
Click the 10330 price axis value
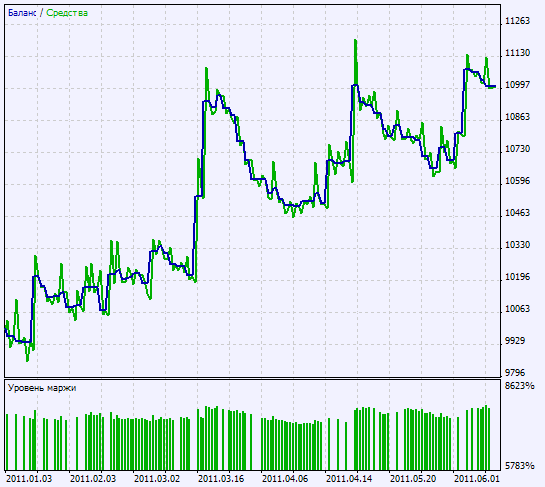[517, 245]
